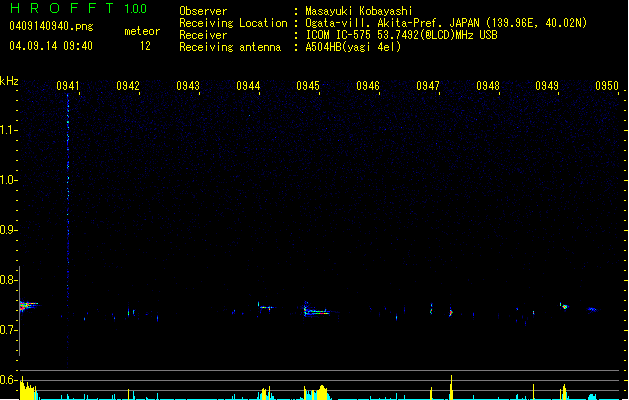Click the 0947 time marker
Screen dimensions: 629x400
428,86
